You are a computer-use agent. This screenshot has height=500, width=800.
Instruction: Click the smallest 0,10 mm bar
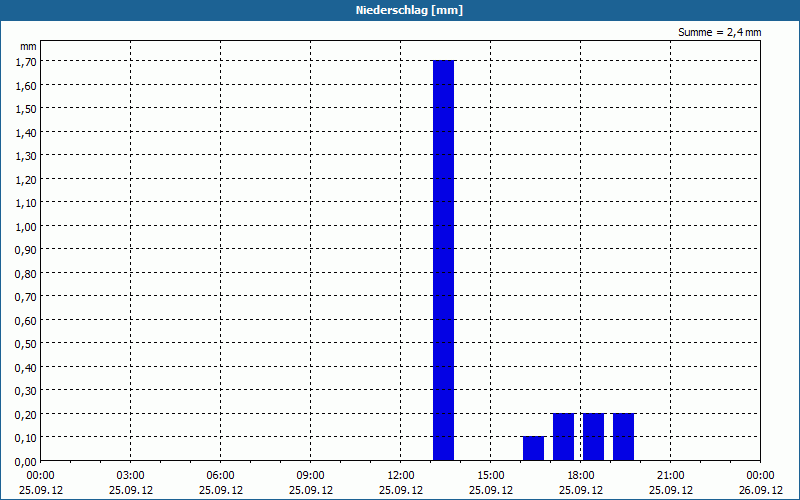(x=533, y=448)
